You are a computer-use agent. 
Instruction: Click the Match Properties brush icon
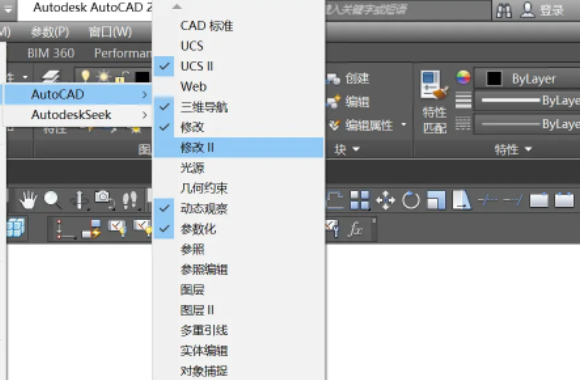pyautogui.click(x=434, y=86)
